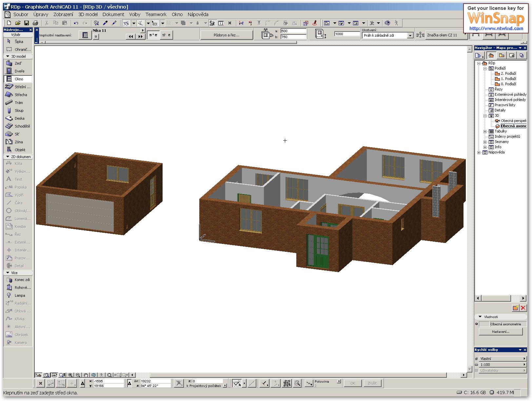Click the 3D orbit icon

pyautogui.click(x=94, y=375)
